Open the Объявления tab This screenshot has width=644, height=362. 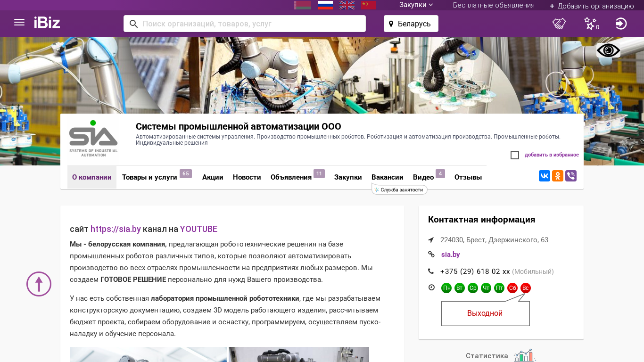297,177
